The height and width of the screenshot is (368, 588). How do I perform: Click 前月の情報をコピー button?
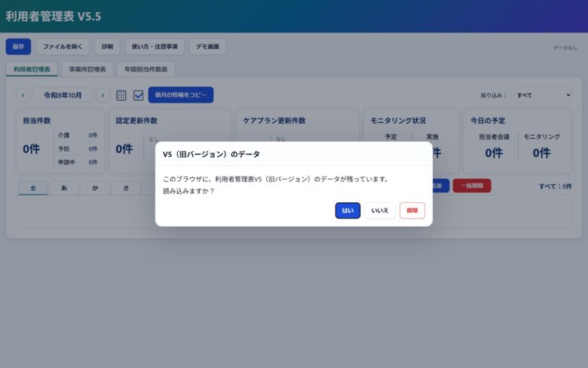pos(181,95)
